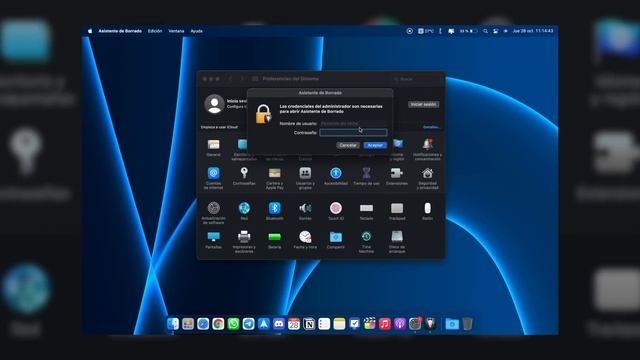Open the Apple menu

(x=90, y=31)
